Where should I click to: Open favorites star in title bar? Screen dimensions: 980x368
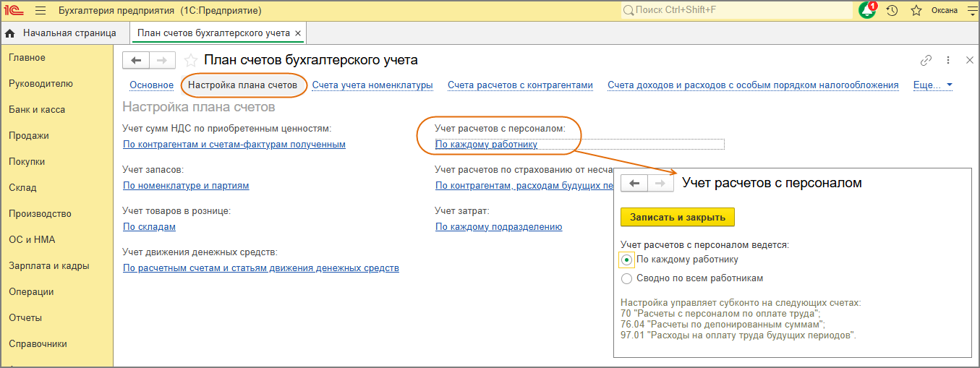pyautogui.click(x=916, y=11)
